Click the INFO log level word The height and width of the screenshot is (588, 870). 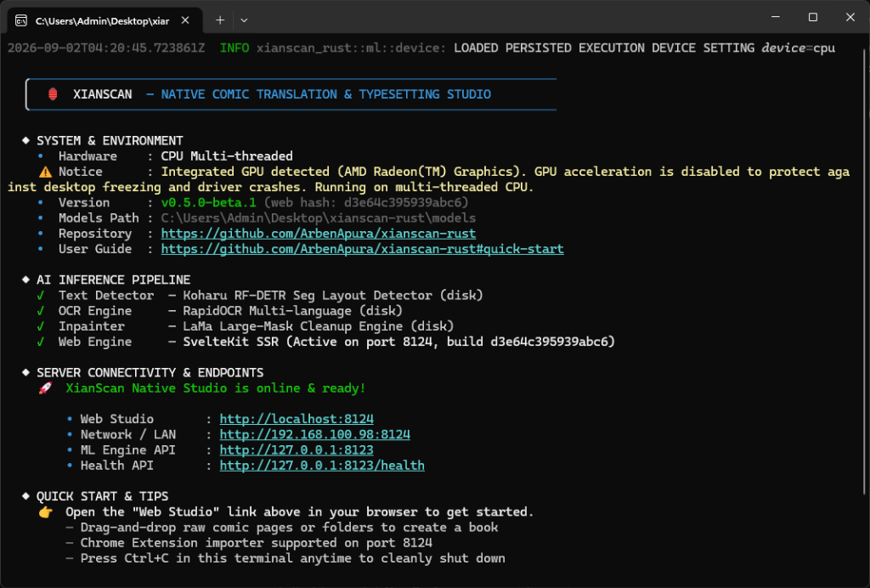[234, 48]
